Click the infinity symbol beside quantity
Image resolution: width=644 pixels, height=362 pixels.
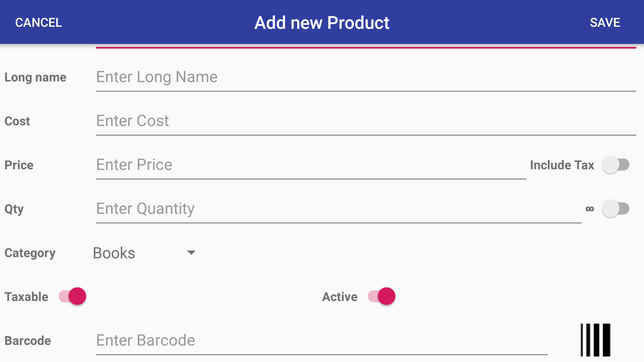pyautogui.click(x=590, y=209)
